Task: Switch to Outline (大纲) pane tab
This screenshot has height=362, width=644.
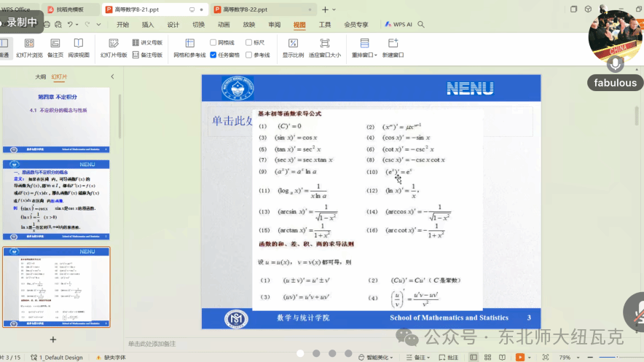Action: pyautogui.click(x=40, y=76)
